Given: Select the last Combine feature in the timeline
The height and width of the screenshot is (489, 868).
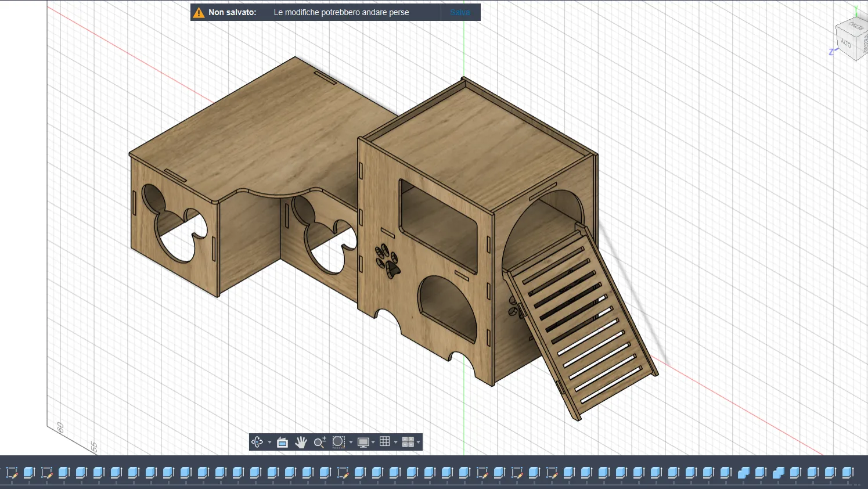Looking at the screenshot, I should (778, 473).
